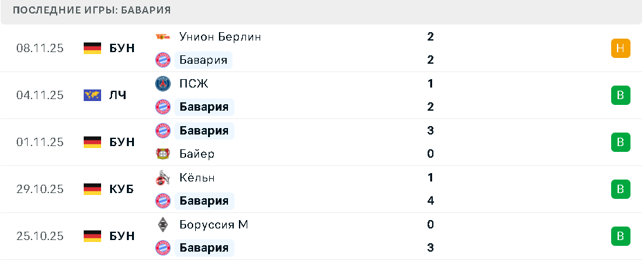Click green win badge for Köln match
This screenshot has height=260, width=644.
620,189
